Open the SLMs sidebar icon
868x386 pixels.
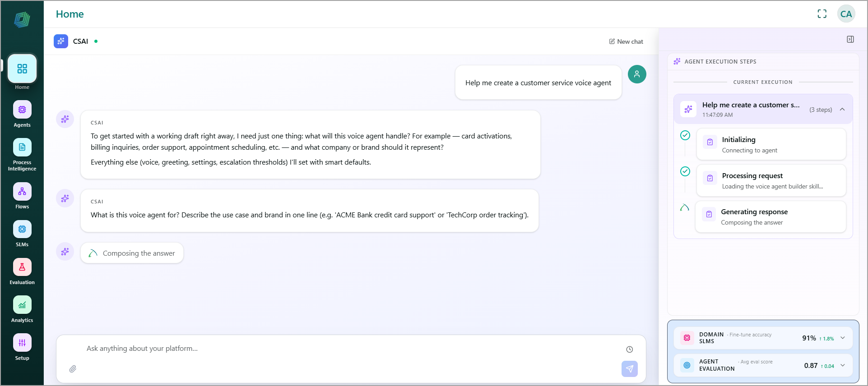click(x=22, y=230)
